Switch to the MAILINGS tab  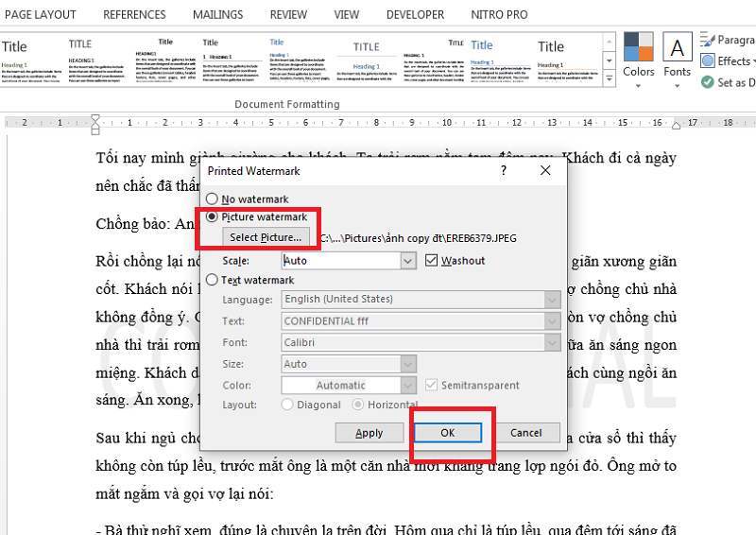(218, 15)
